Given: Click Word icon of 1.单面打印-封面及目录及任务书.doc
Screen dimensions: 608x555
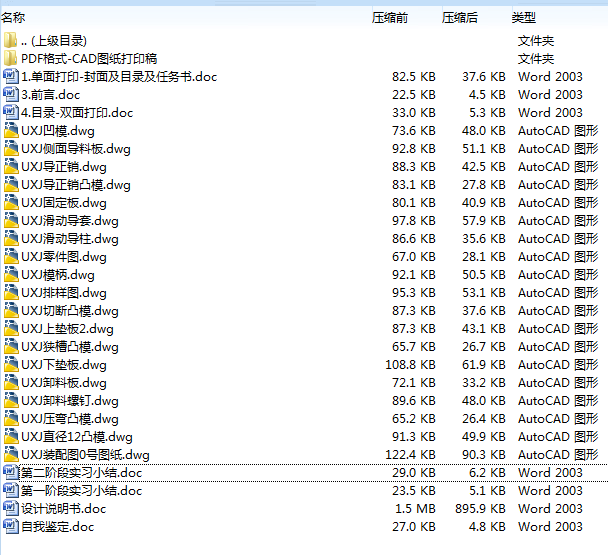Looking at the screenshot, I should pyautogui.click(x=10, y=76).
